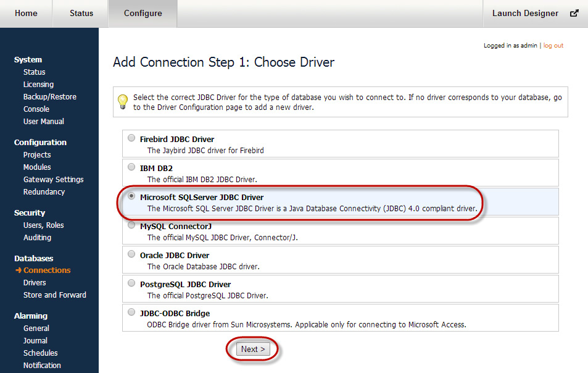Click 'The official PostgreSQL JDBC Driver.' text
The height and width of the screenshot is (373, 588).
pyautogui.click(x=208, y=296)
